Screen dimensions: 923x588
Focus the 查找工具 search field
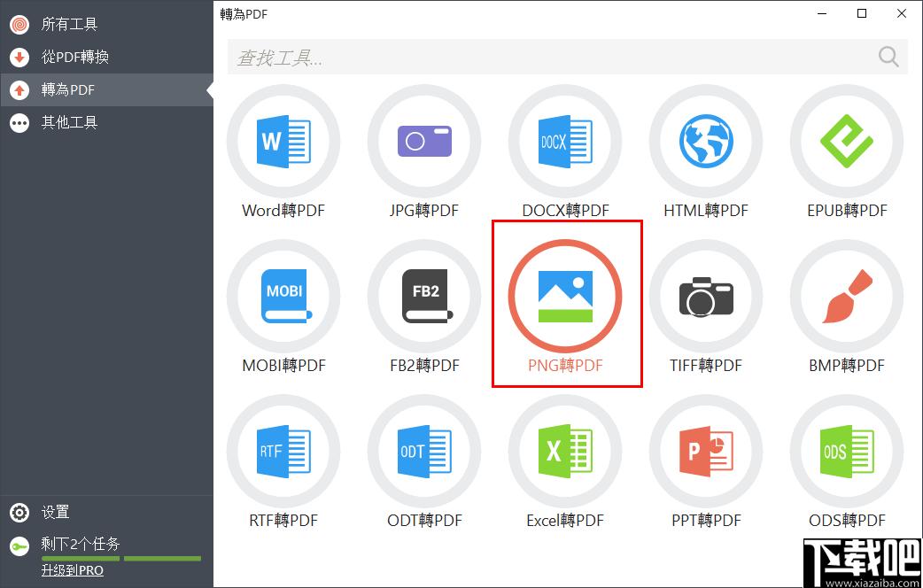point(549,58)
